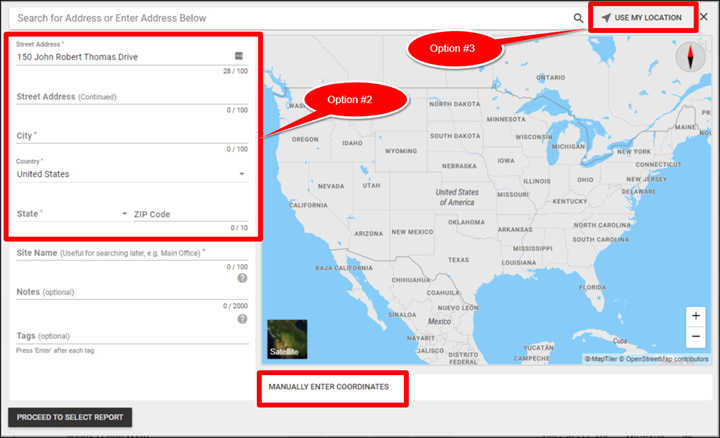
Task: Click the Use My Location button
Action: coord(642,18)
